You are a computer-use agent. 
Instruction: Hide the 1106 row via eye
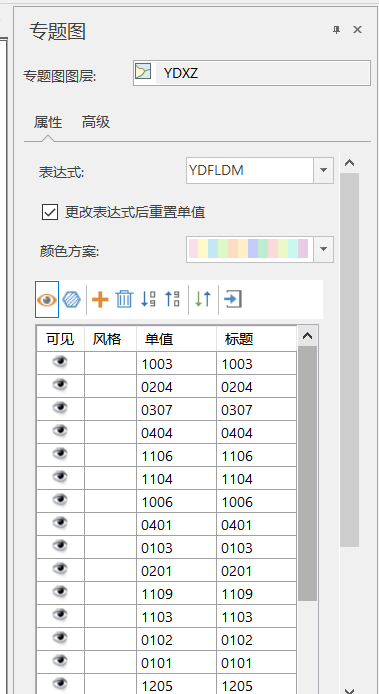point(60,455)
